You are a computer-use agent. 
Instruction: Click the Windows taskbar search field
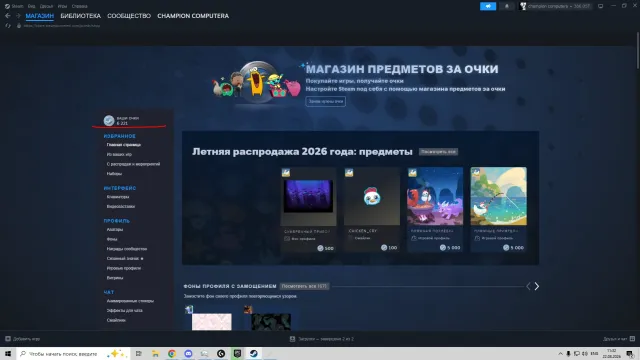(x=64, y=353)
